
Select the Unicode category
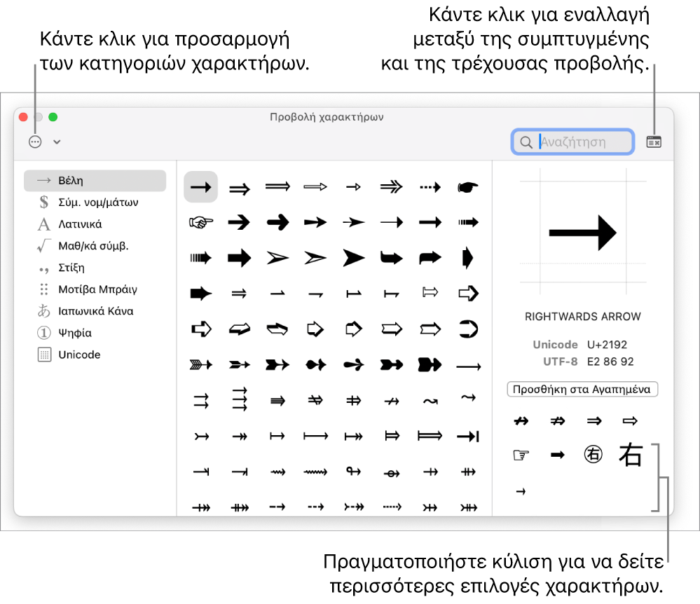click(x=95, y=355)
